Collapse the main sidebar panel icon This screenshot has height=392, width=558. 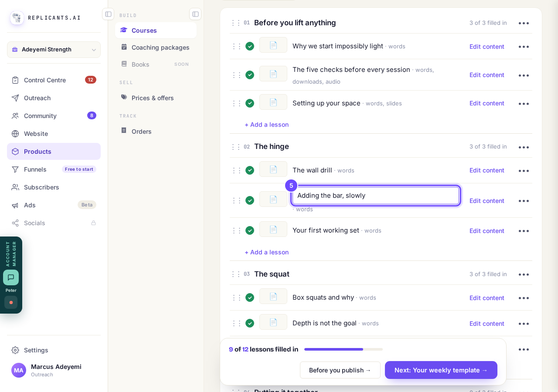click(108, 14)
